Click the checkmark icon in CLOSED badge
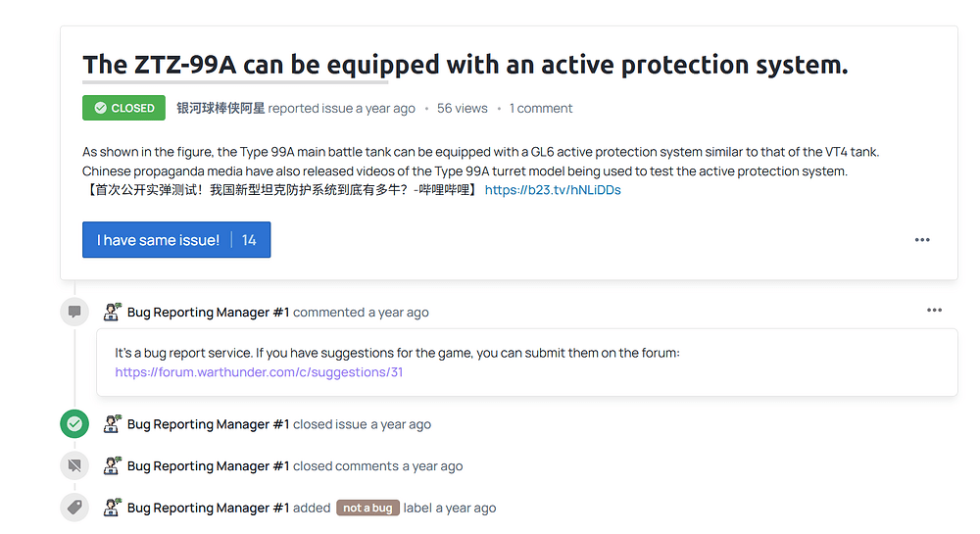The image size is (980, 534). coord(100,108)
